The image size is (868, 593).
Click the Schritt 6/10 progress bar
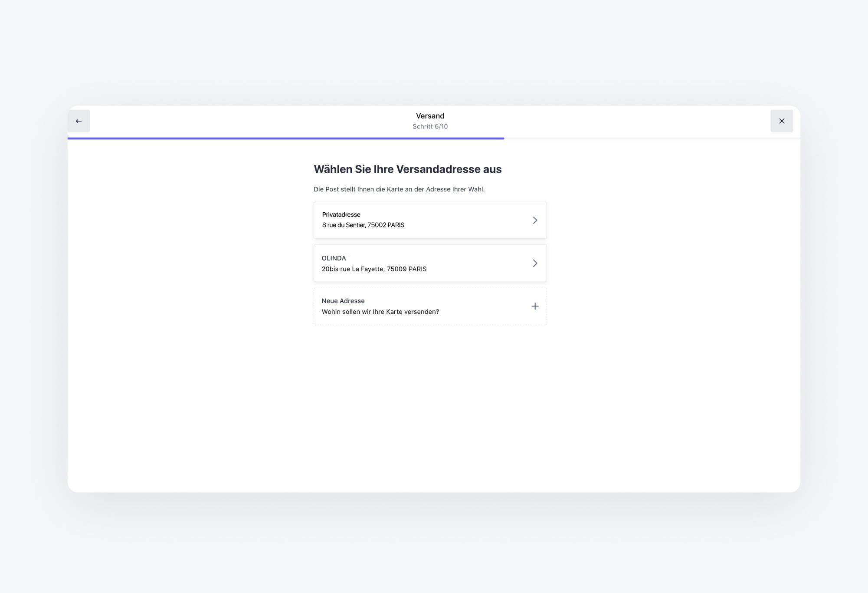point(434,138)
